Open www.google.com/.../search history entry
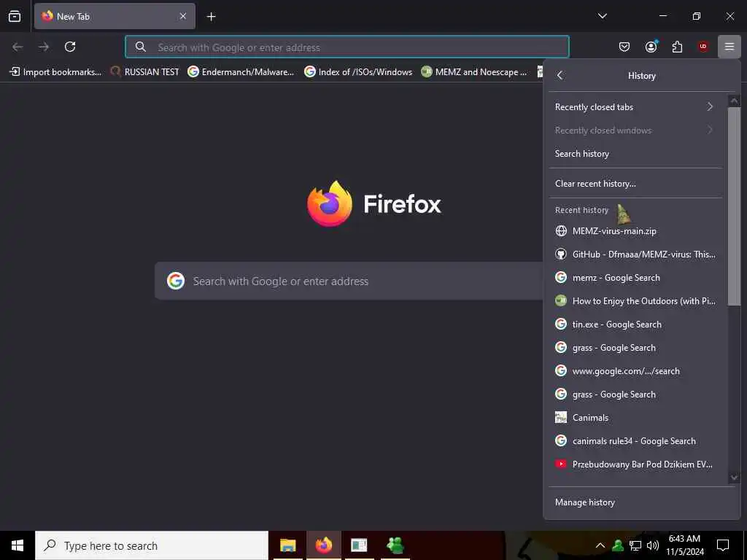This screenshot has width=747, height=560. click(635, 371)
